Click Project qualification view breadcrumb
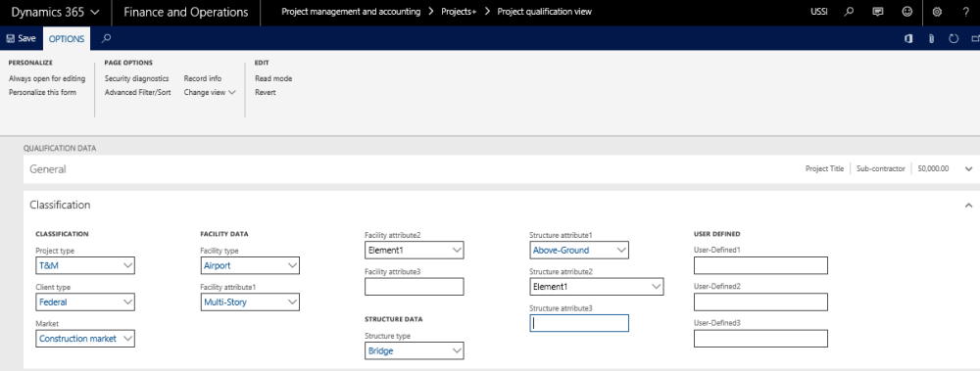Screen dimensions: 980x371 click(544, 12)
